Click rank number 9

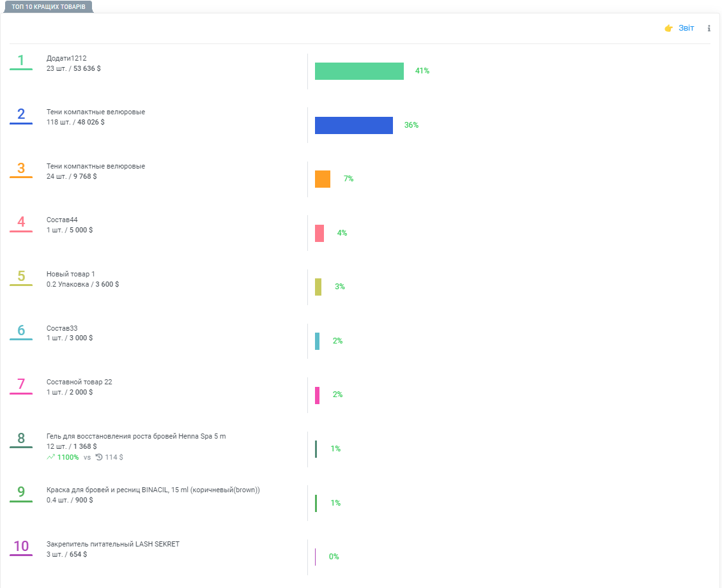click(x=20, y=492)
